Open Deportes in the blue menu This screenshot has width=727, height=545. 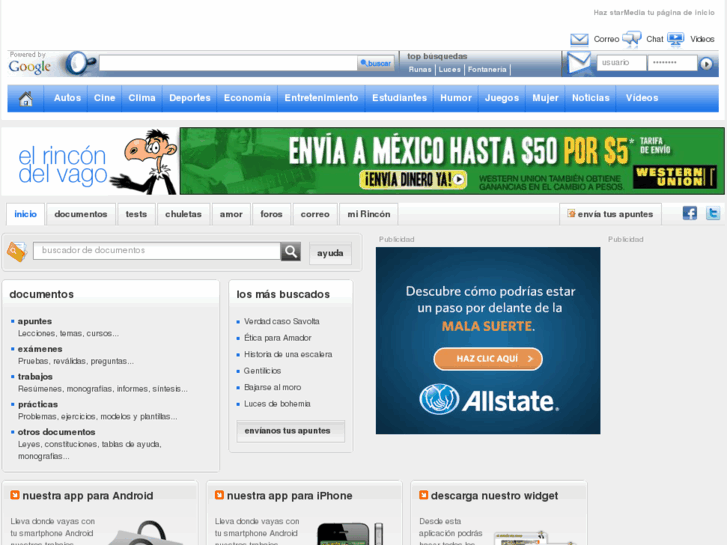coord(190,98)
